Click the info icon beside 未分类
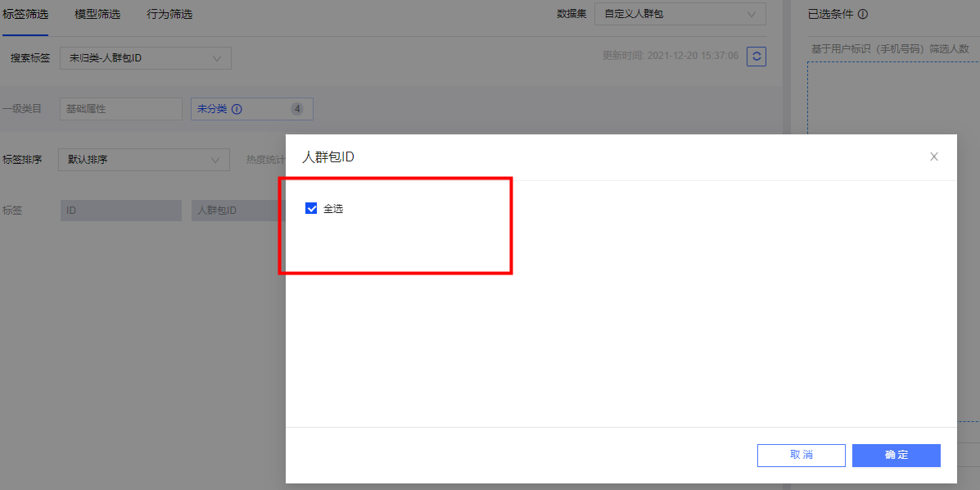This screenshot has height=490, width=980. click(x=237, y=109)
